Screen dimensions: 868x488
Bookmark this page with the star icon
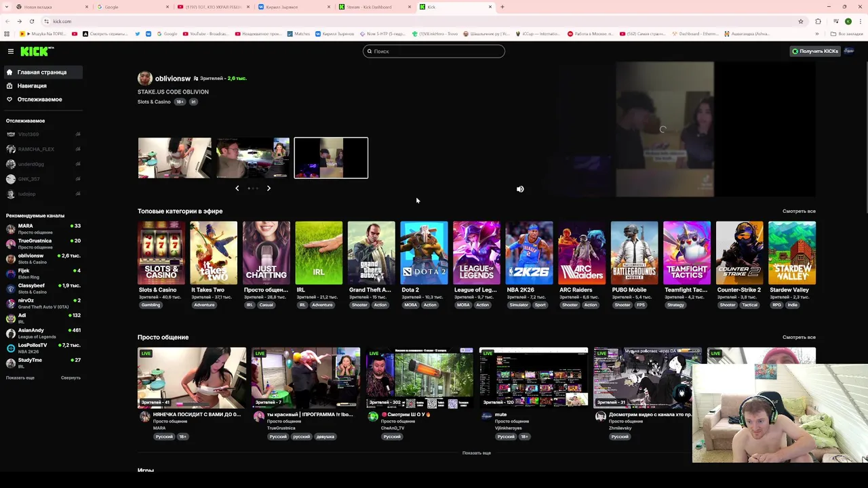point(801,21)
